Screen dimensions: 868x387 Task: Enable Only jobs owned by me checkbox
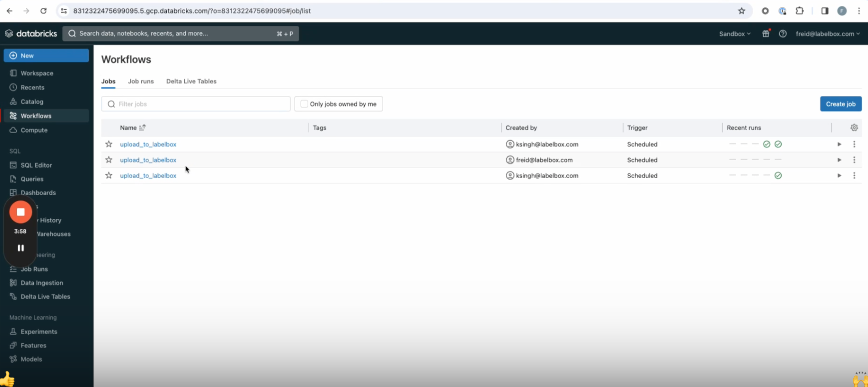click(304, 104)
